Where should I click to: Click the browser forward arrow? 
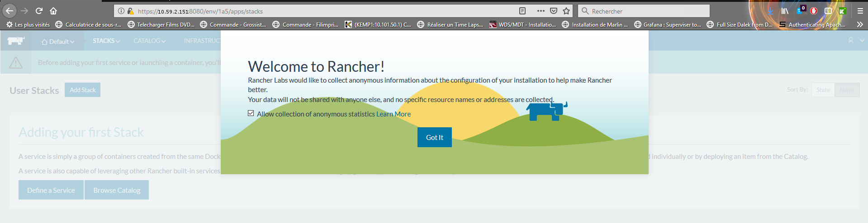click(24, 11)
